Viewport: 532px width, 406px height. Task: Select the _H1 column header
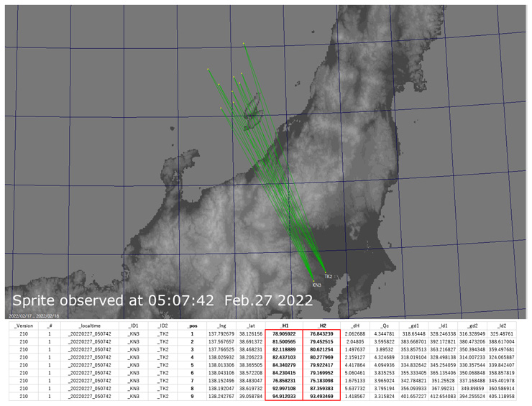284,326
